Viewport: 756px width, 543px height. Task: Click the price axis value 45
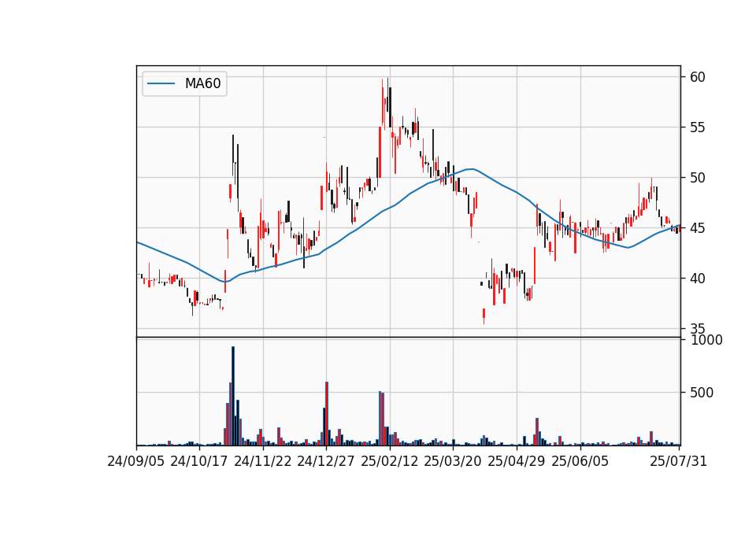[x=697, y=228]
